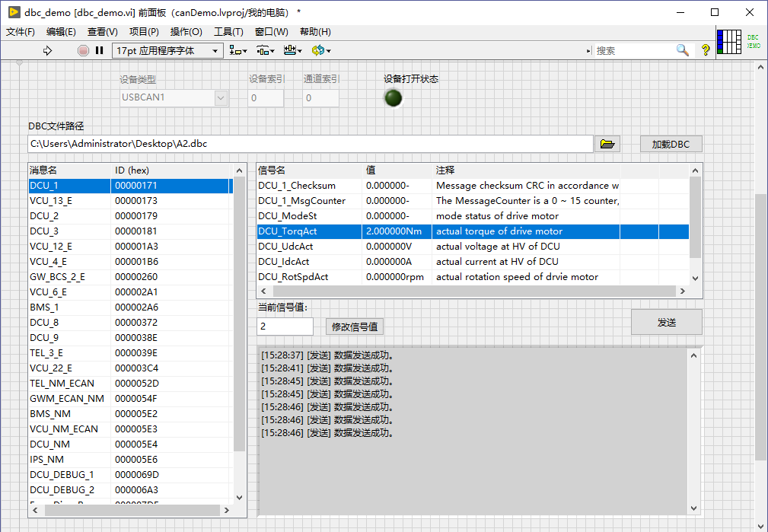
Task: Open context help via the question mark icon
Action: tap(705, 50)
